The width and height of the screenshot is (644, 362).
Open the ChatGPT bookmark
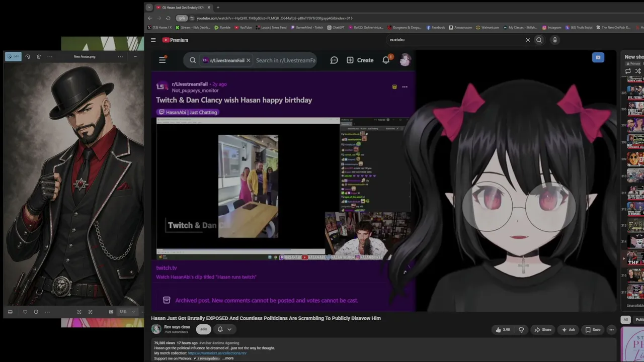(336, 28)
